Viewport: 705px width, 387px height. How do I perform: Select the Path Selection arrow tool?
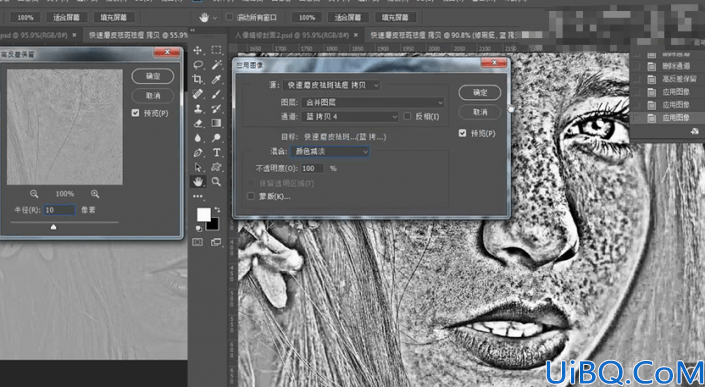198,167
